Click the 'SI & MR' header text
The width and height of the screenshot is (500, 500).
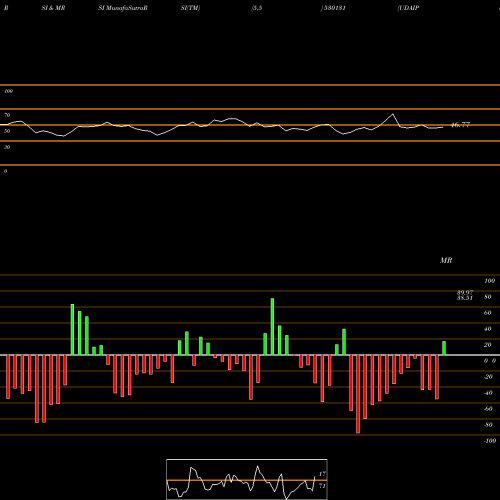[x=53, y=8]
